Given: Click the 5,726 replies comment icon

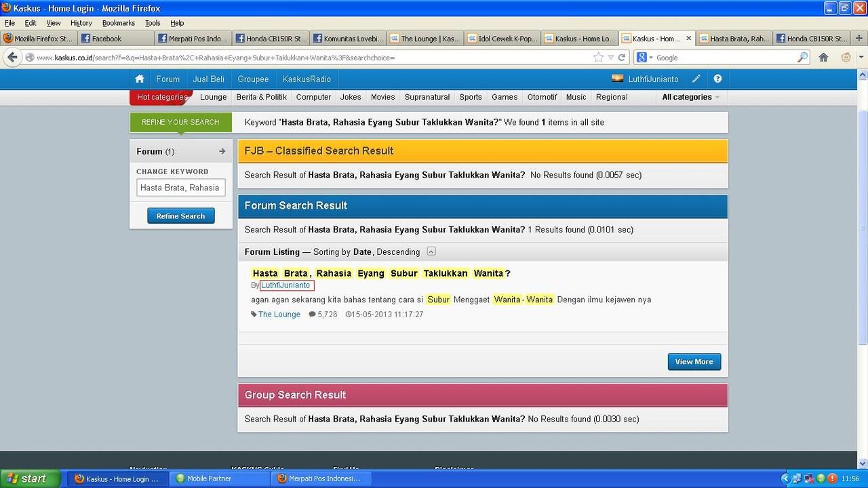Looking at the screenshot, I should pyautogui.click(x=312, y=314).
